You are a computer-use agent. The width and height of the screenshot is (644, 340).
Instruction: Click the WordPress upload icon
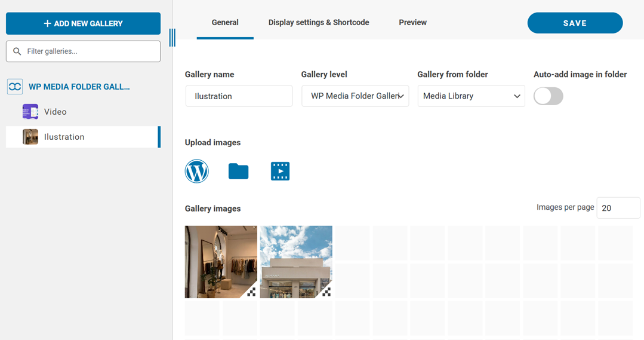click(x=196, y=171)
